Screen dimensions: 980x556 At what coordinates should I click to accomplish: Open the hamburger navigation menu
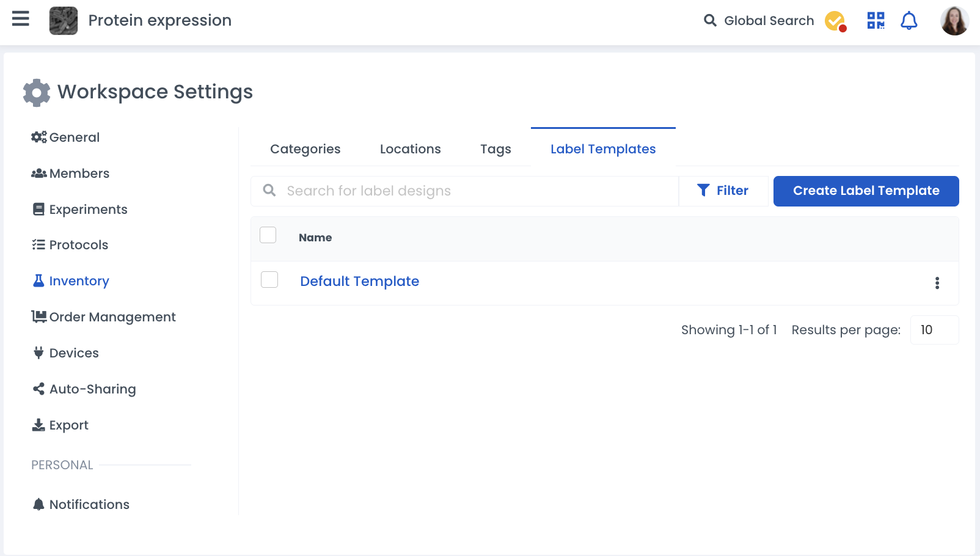click(x=21, y=19)
